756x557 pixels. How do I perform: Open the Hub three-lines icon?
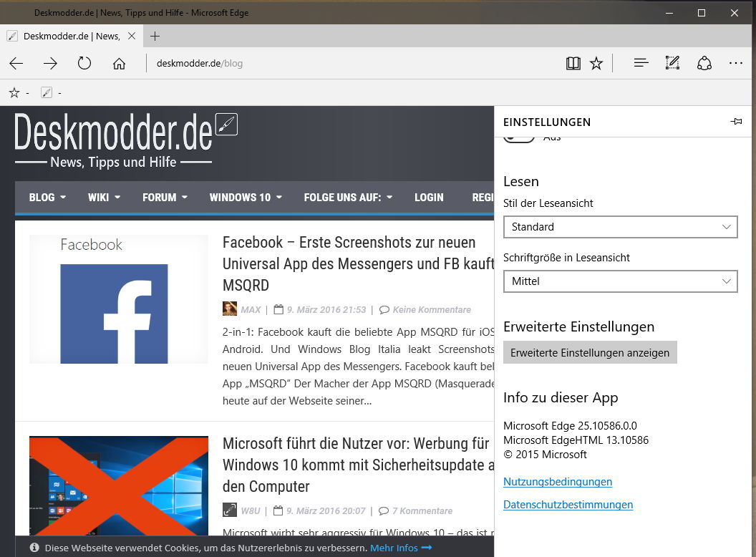coord(641,63)
